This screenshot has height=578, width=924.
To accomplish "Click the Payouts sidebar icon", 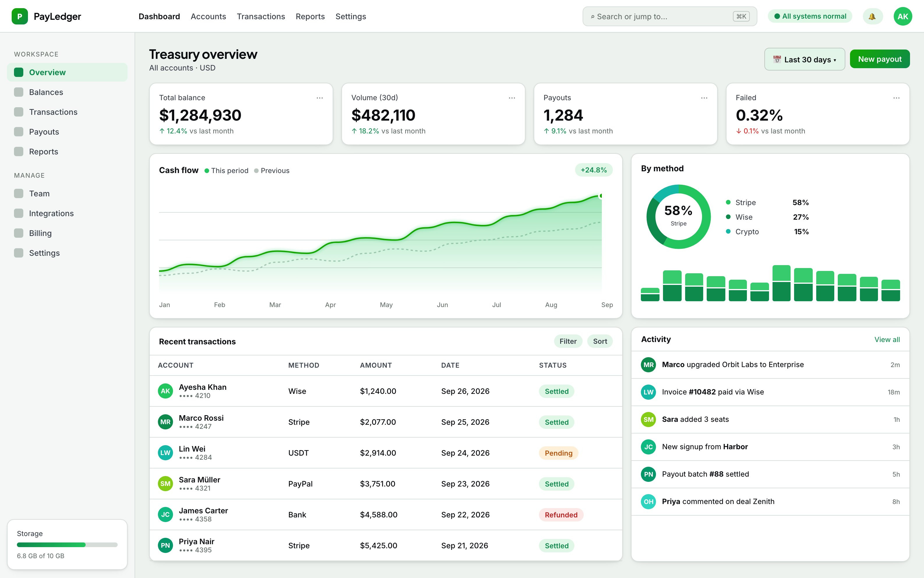I will point(19,132).
